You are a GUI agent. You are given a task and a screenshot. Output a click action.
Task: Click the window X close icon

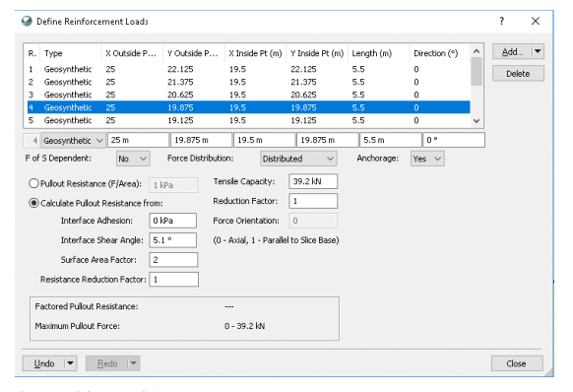click(536, 22)
